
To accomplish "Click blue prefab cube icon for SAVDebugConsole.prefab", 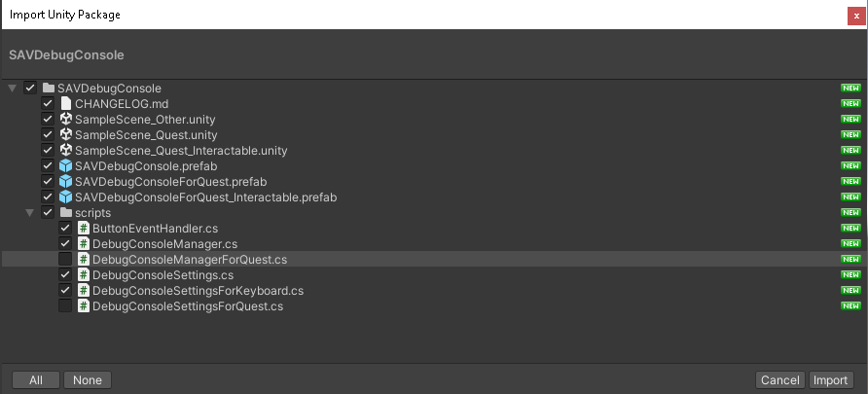I will pyautogui.click(x=66, y=165).
